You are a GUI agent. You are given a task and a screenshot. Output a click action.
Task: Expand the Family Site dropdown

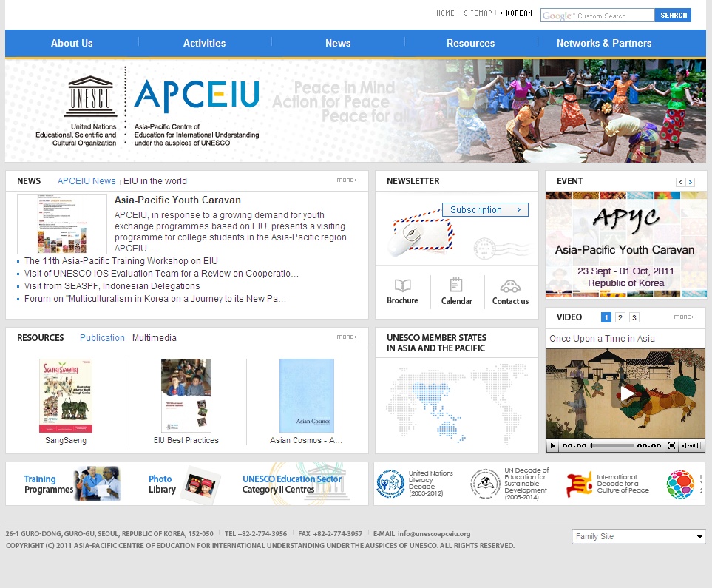(x=639, y=536)
